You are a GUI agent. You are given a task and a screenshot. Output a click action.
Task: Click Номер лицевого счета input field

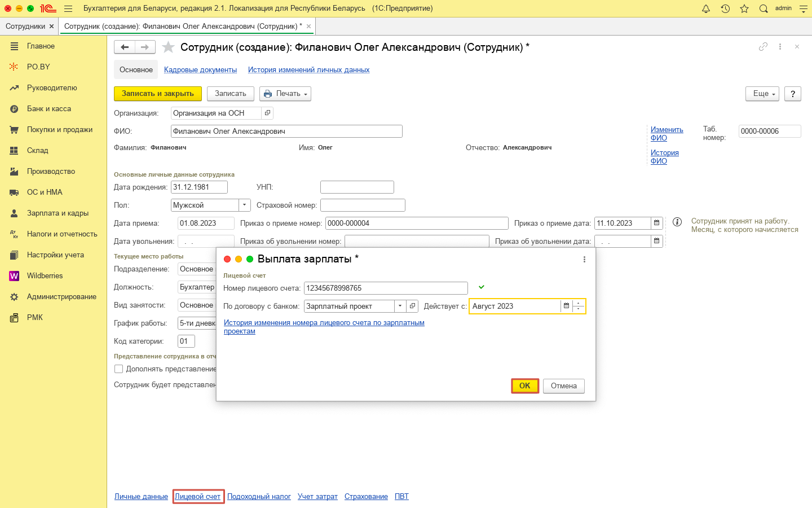click(386, 288)
